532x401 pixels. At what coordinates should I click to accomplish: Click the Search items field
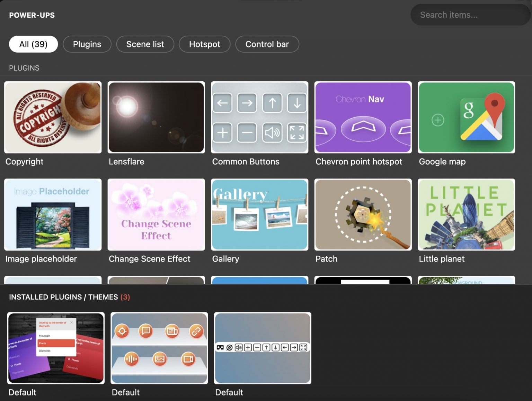pyautogui.click(x=469, y=15)
